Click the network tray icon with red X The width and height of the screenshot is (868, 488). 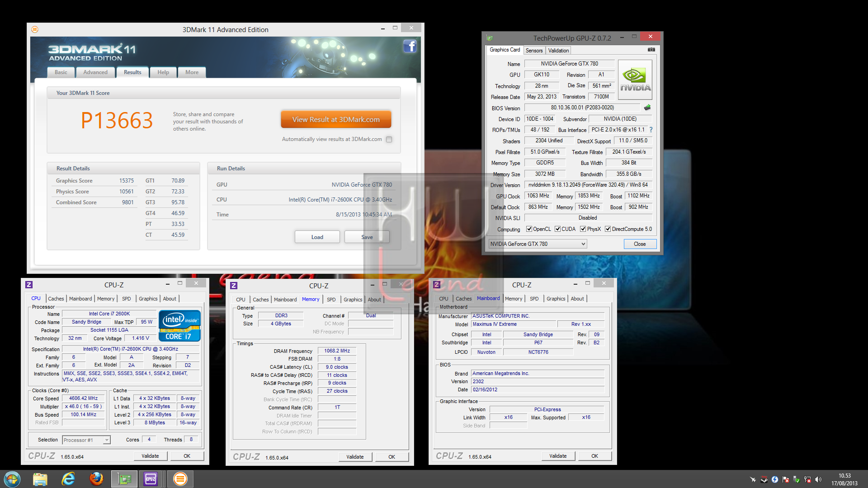coord(807,479)
